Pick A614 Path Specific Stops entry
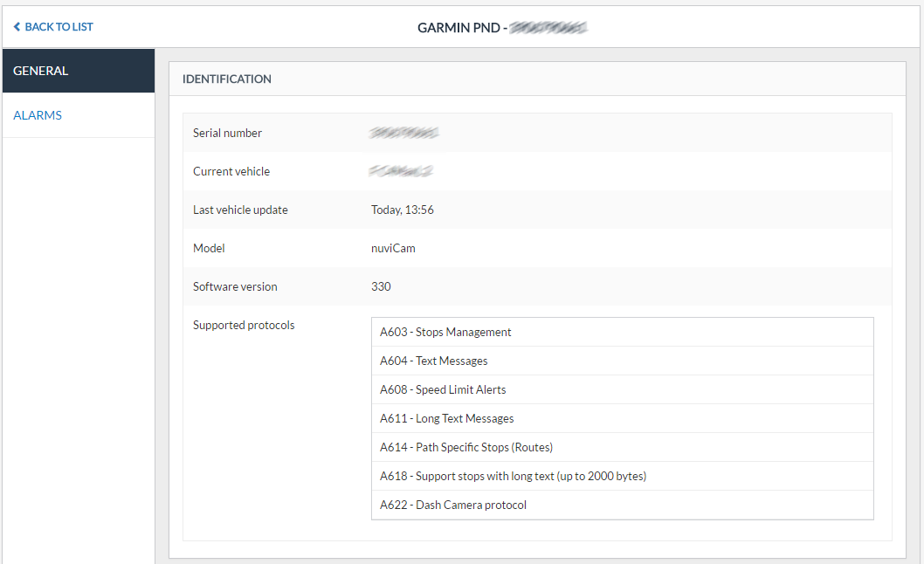Image resolution: width=924 pixels, height=564 pixels. tap(466, 447)
